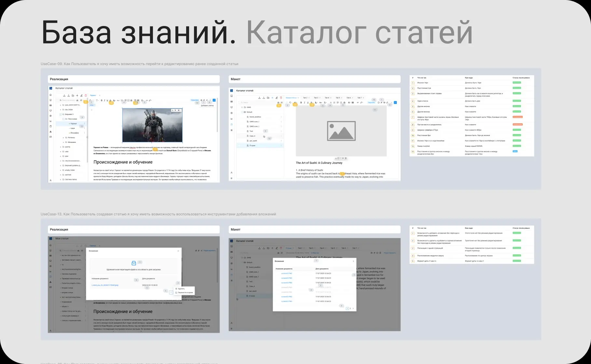Close the Геральт tab in UseCase-09 Реализация
The width and height of the screenshot is (591, 364).
click(x=100, y=95)
